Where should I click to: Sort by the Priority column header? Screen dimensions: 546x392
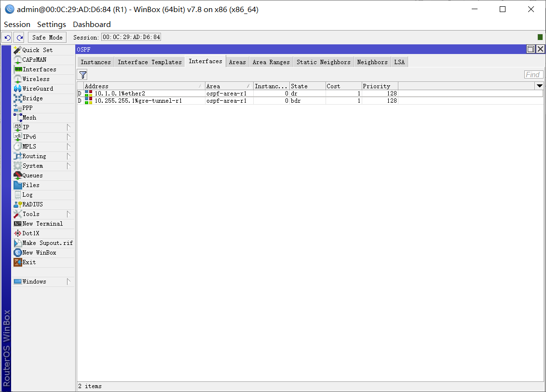380,86
